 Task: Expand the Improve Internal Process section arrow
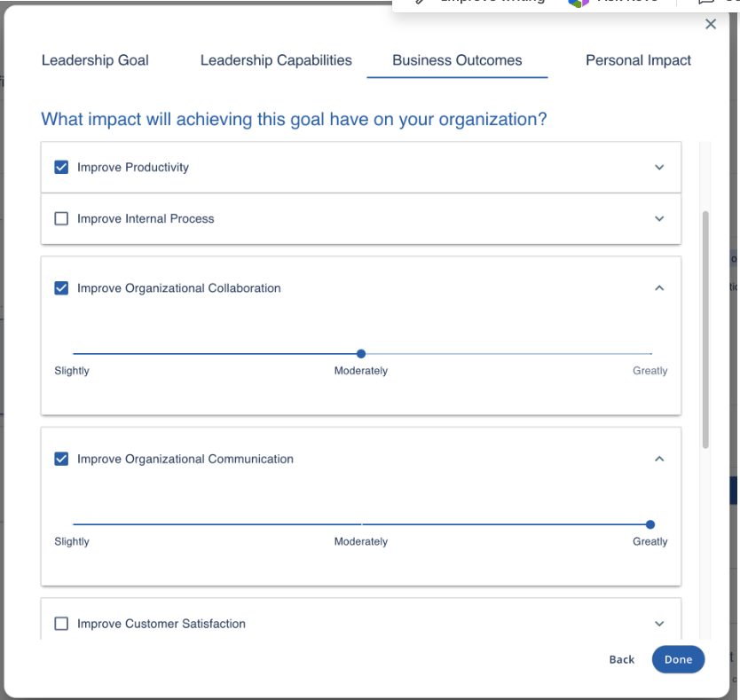coord(659,218)
